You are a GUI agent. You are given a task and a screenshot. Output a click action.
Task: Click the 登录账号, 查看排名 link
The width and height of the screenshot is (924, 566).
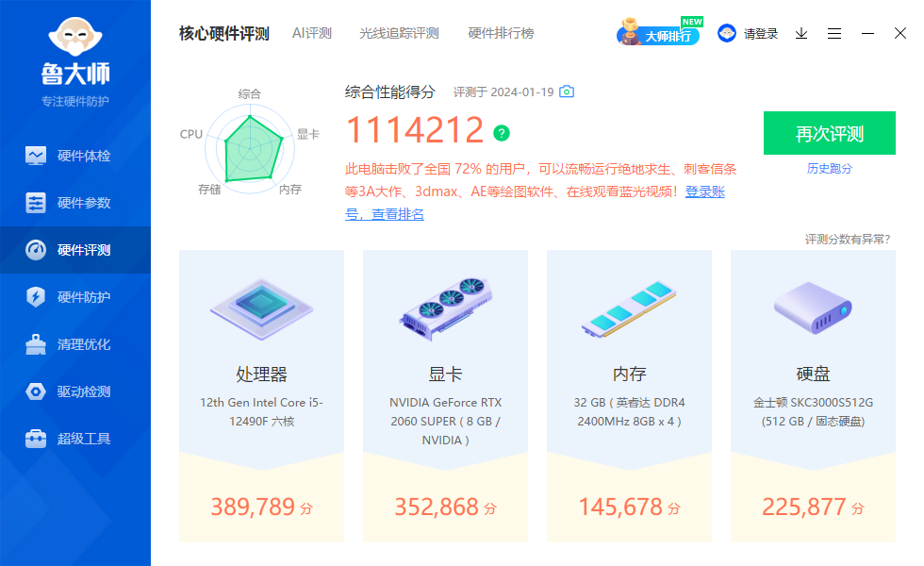click(705, 191)
